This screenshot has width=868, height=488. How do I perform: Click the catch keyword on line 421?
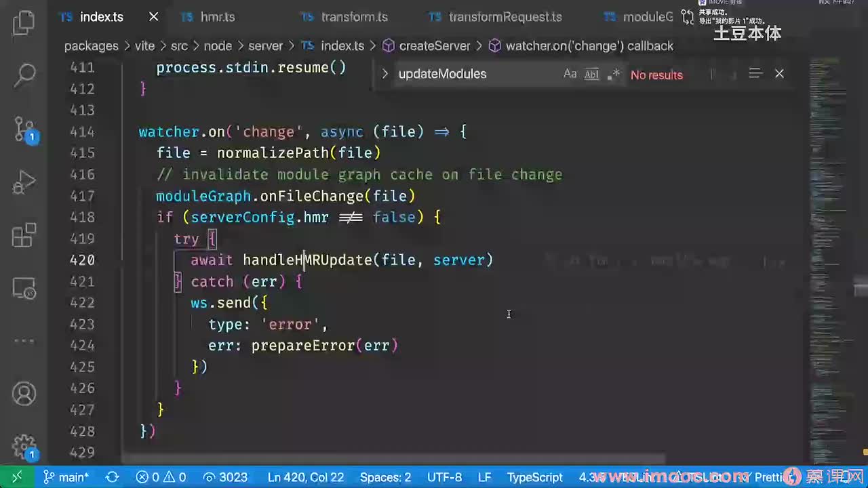(x=212, y=281)
